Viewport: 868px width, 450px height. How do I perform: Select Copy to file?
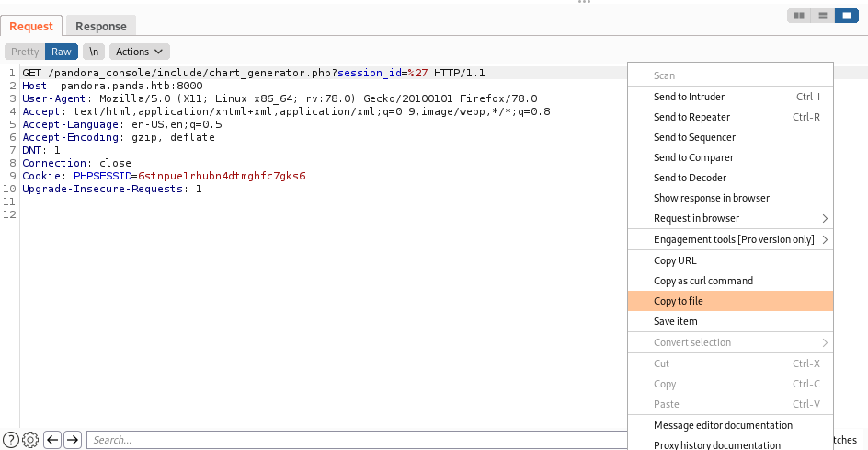[x=731, y=301]
